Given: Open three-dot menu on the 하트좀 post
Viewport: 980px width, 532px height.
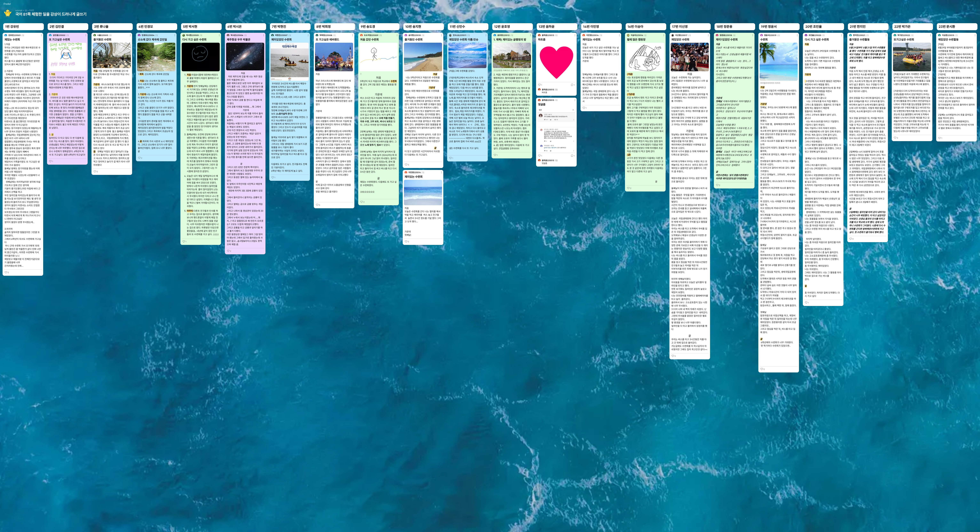Looking at the screenshot, I should click(574, 35).
